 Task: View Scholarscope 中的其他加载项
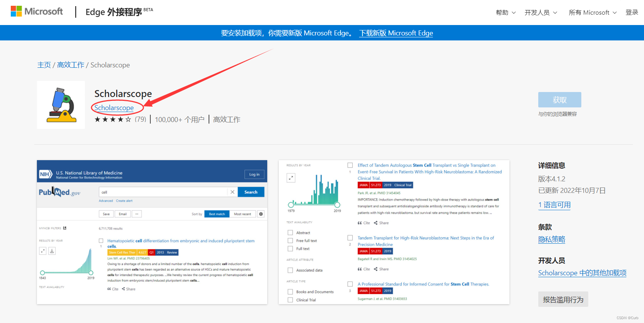582,273
